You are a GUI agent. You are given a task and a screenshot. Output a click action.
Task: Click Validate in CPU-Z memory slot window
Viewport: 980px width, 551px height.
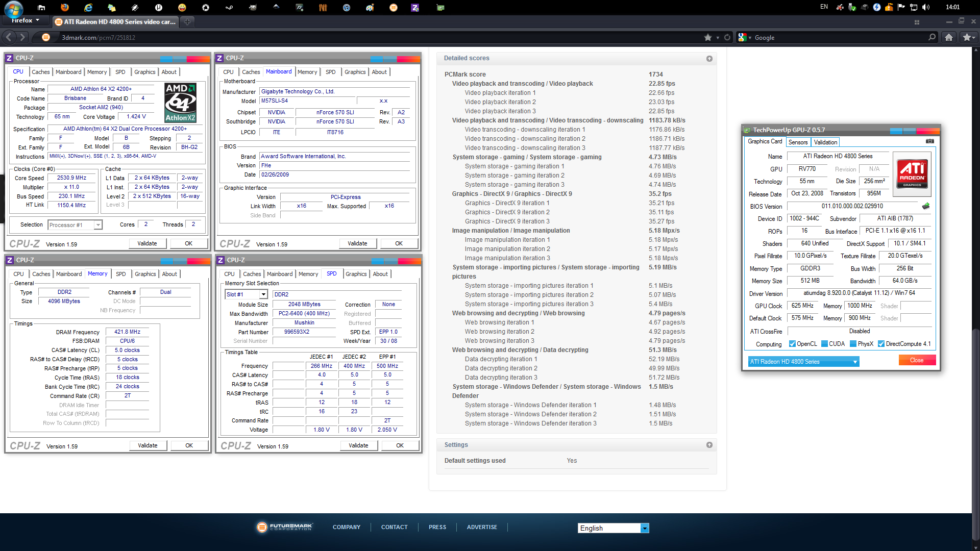(x=358, y=445)
